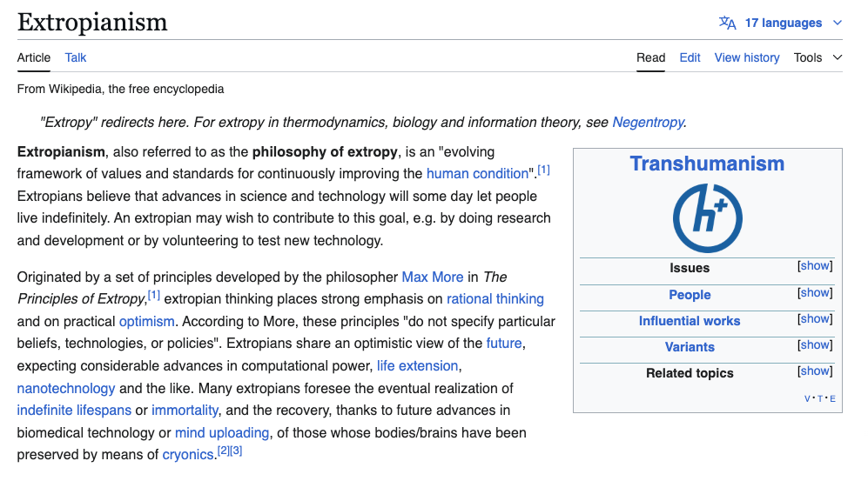This screenshot has height=481, width=868.
Task: Open the View history tab
Action: click(x=747, y=57)
